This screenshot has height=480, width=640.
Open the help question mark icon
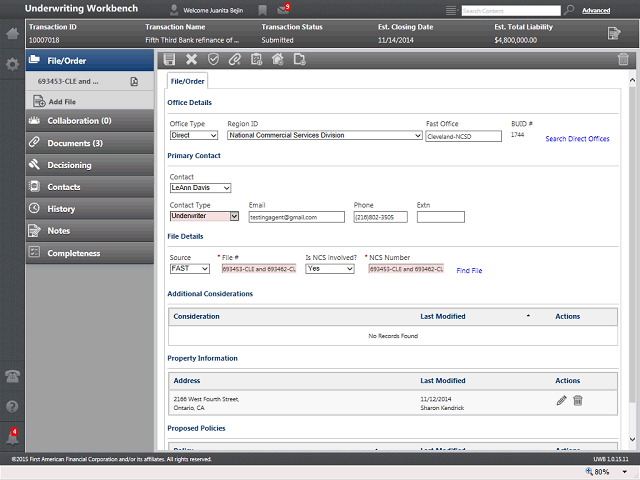tap(12, 407)
